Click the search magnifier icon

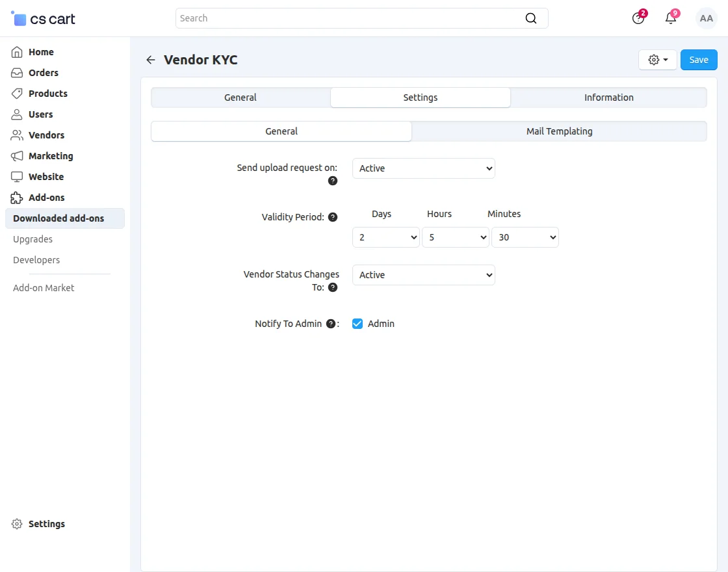click(x=531, y=18)
